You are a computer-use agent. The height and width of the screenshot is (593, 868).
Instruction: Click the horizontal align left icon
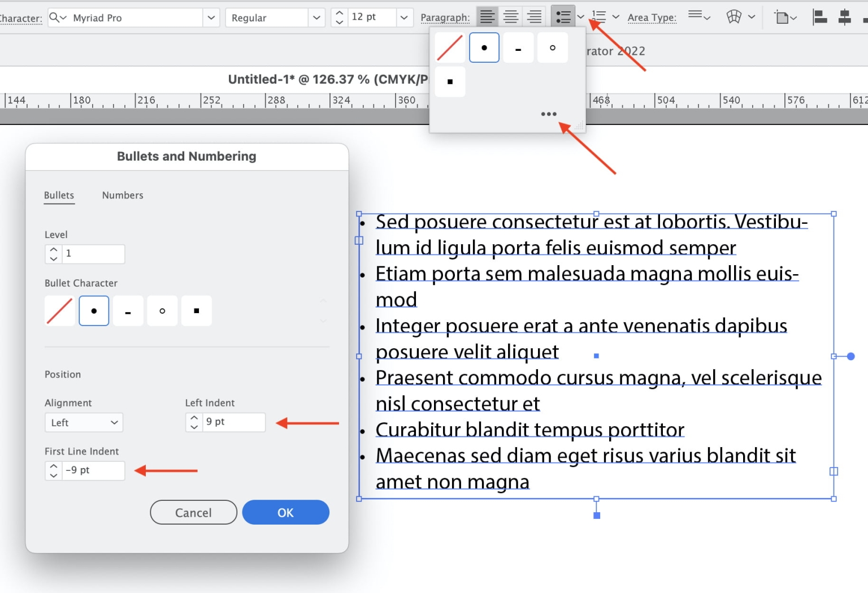819,16
